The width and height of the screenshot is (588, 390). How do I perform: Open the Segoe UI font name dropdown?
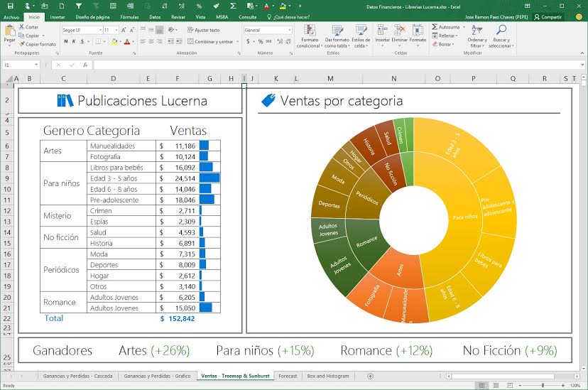[x=98, y=31]
